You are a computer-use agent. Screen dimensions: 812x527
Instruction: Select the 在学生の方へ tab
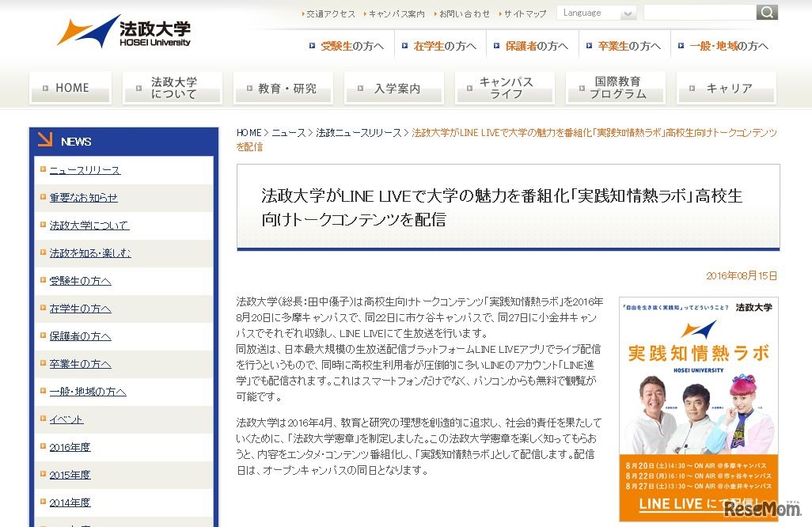pos(441,45)
